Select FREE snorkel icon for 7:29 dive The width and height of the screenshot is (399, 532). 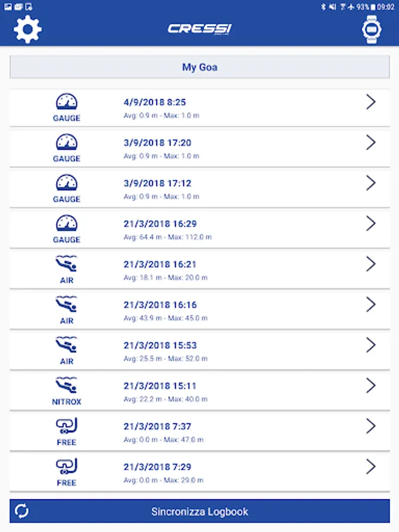click(x=66, y=466)
